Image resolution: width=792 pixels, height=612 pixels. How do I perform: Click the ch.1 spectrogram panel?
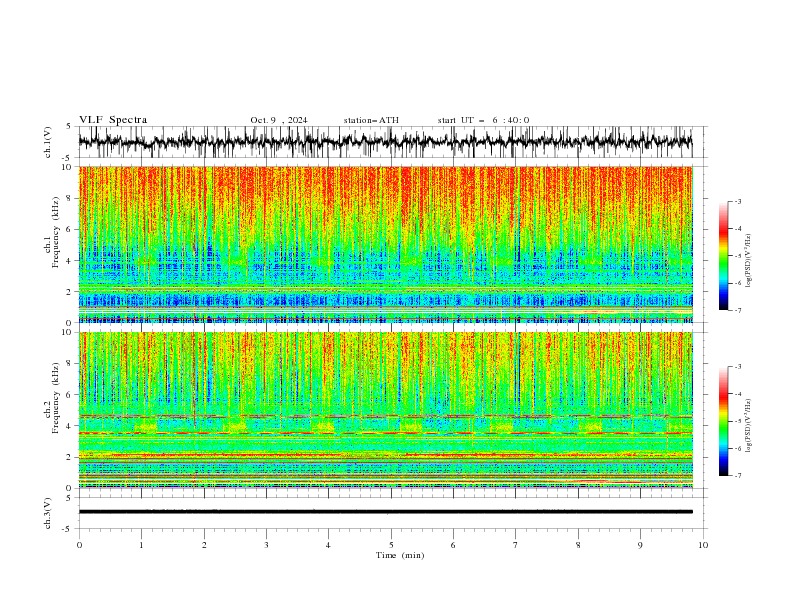385,244
